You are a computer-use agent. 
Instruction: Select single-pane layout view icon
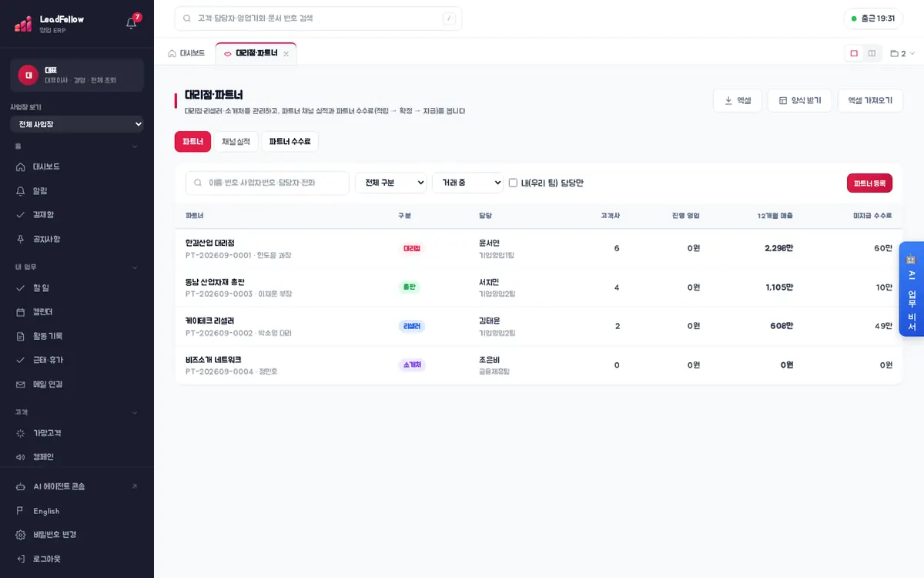tap(854, 53)
